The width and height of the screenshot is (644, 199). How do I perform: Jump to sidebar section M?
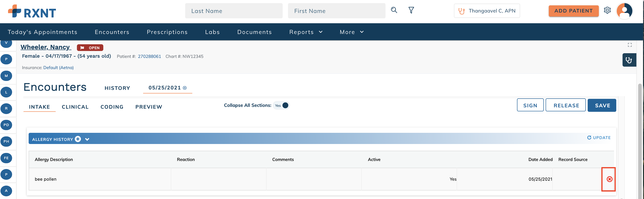(x=6, y=76)
